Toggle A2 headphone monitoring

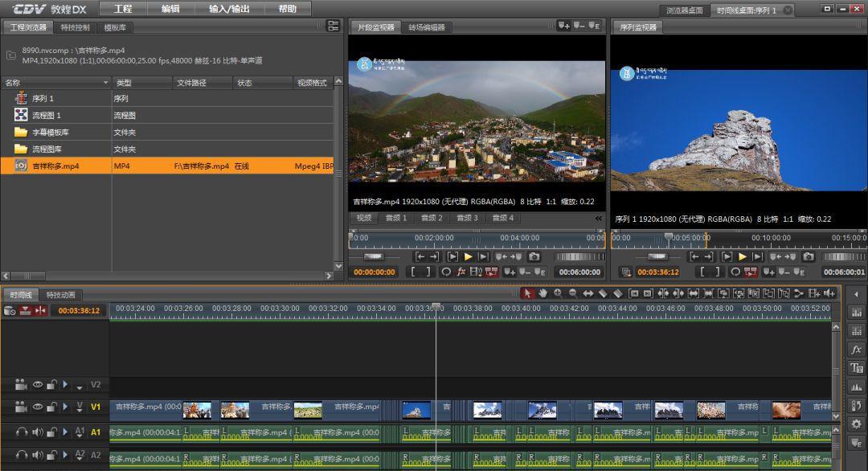[x=21, y=455]
